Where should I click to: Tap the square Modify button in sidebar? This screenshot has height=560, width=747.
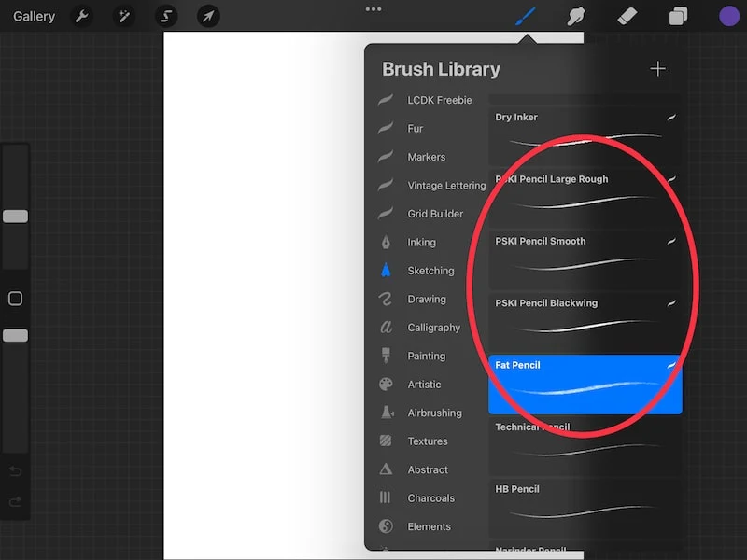(x=15, y=299)
